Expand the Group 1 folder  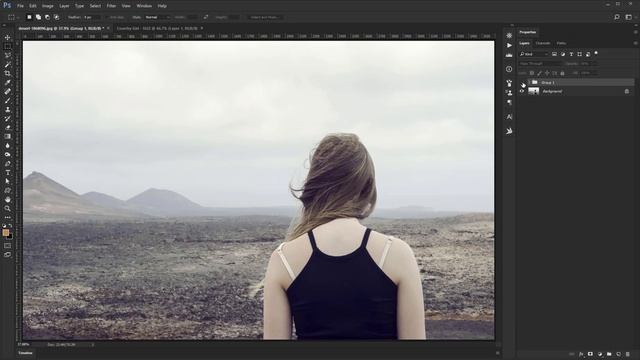(529, 82)
